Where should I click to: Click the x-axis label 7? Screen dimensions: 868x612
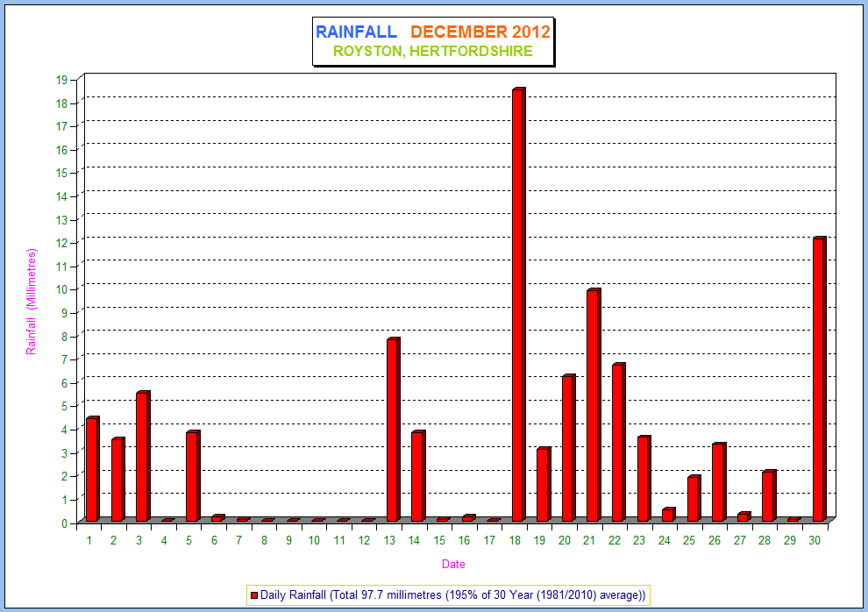click(239, 541)
